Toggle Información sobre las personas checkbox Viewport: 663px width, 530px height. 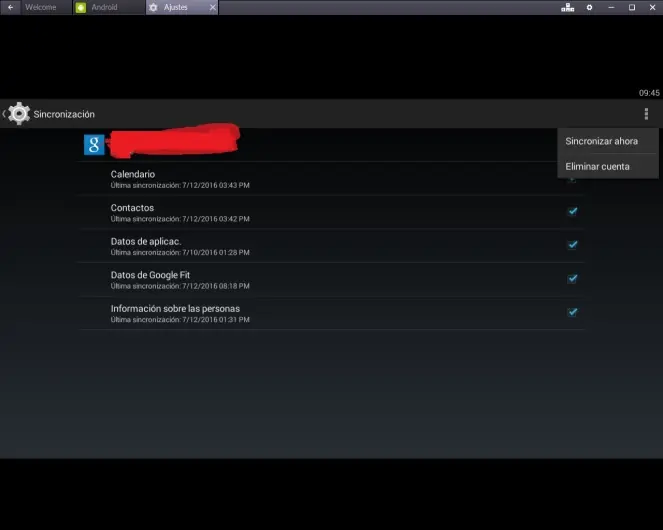click(x=572, y=312)
